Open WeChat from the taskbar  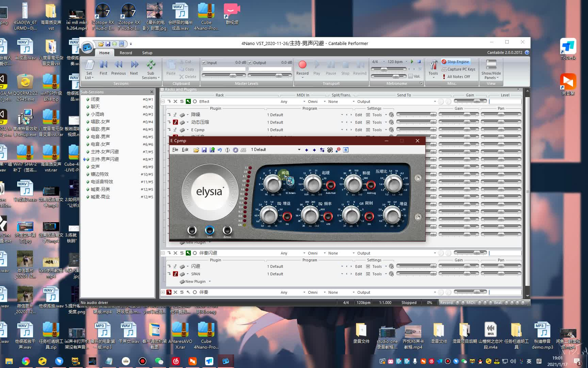tap(159, 361)
